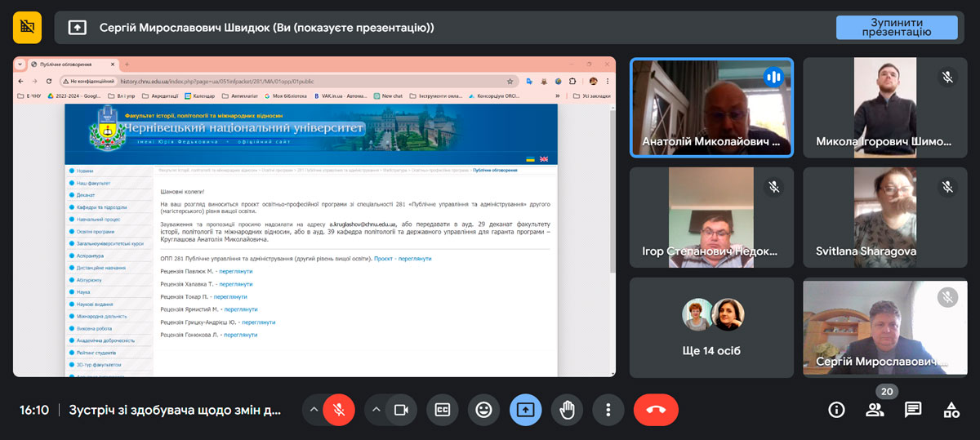Open the 'Акредитації' bookmarks folder
The image size is (980, 440).
(x=160, y=96)
